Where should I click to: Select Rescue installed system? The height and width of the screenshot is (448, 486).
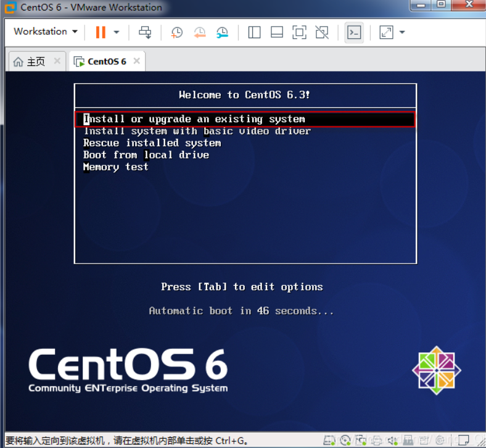point(152,143)
